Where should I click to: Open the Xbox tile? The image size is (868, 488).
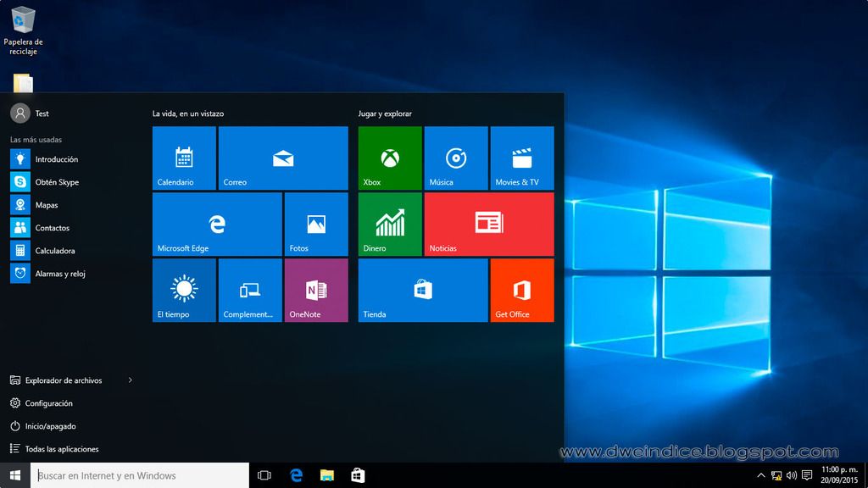pyautogui.click(x=390, y=158)
